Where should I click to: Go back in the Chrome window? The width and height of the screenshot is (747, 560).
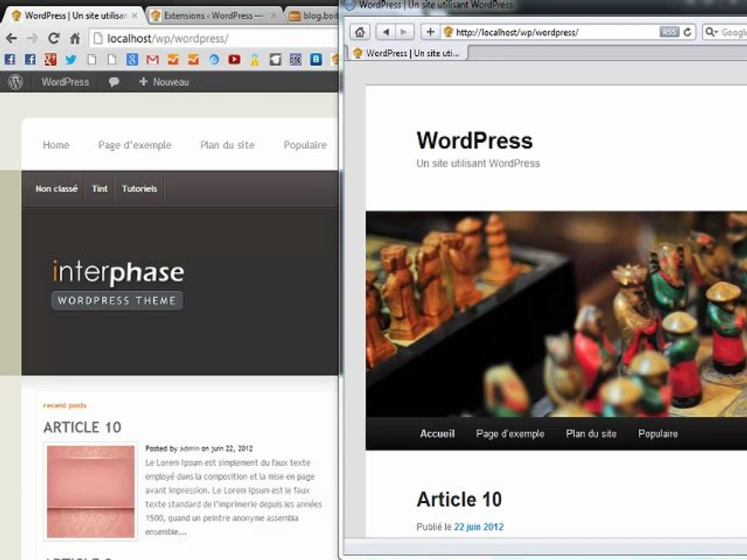tap(12, 39)
